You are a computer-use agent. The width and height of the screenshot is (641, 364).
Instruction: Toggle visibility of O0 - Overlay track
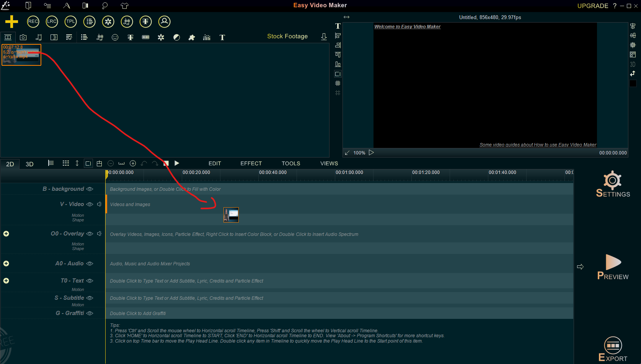(x=90, y=234)
